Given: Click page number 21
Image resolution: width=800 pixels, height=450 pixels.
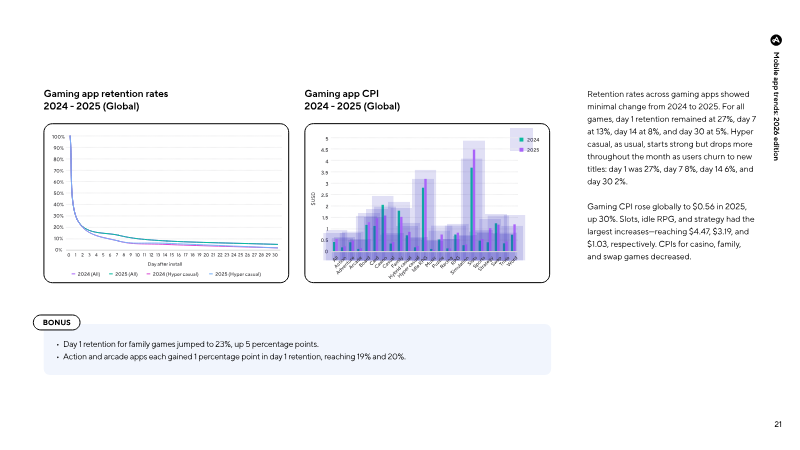Looking at the screenshot, I should click(777, 425).
